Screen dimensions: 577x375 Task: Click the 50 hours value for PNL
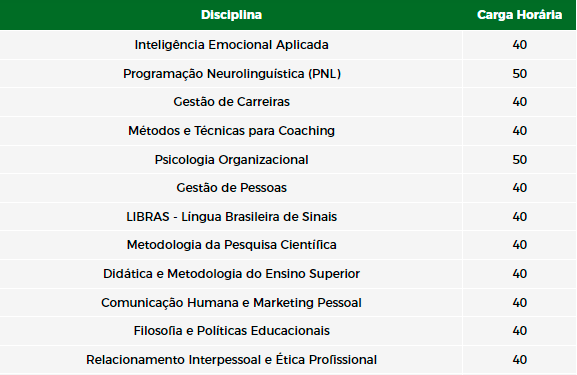pos(520,74)
